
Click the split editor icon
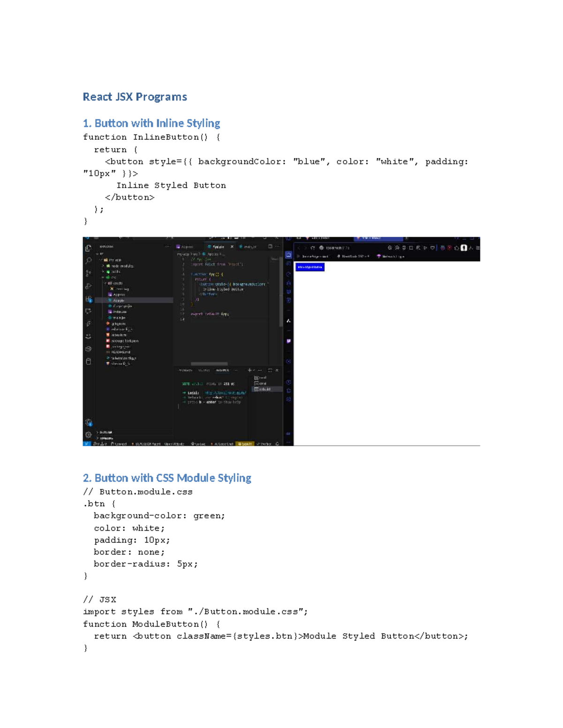point(270,247)
